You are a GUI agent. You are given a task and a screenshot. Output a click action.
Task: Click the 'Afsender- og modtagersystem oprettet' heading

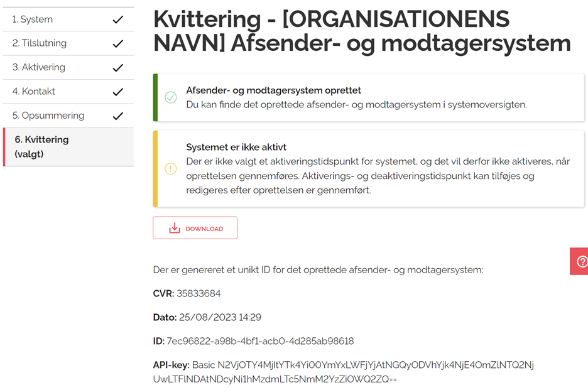tap(273, 90)
